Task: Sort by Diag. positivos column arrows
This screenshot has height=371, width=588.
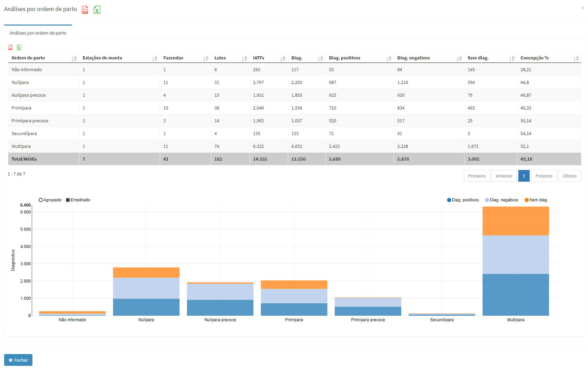Action: click(389, 58)
